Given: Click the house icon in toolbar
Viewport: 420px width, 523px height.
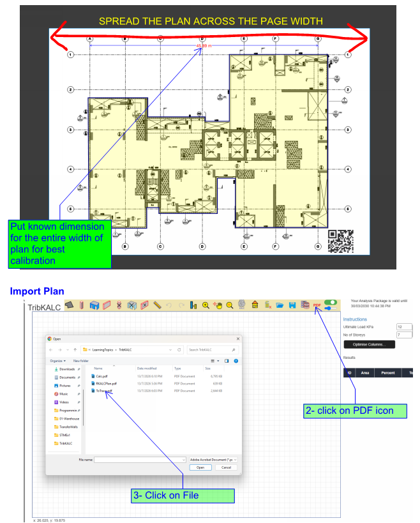Looking at the screenshot, I should [255, 305].
